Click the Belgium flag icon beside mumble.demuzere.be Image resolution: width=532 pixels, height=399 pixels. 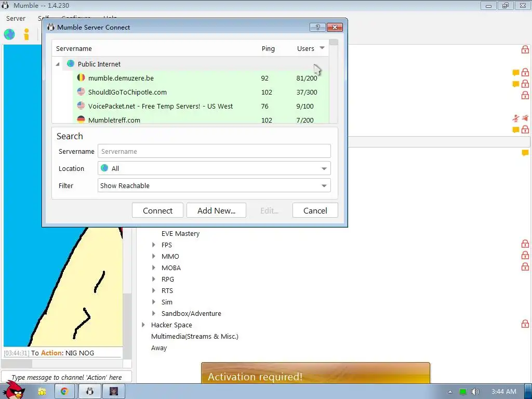(81, 78)
